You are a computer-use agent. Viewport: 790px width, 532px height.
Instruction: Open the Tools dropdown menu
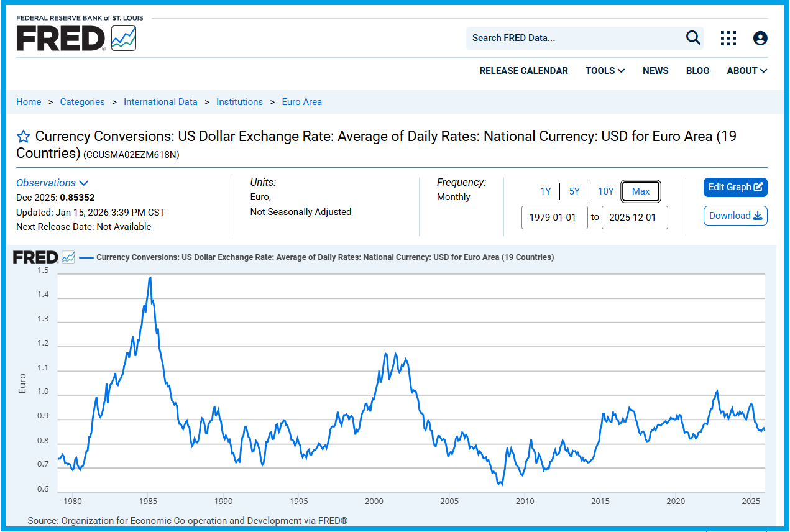605,71
